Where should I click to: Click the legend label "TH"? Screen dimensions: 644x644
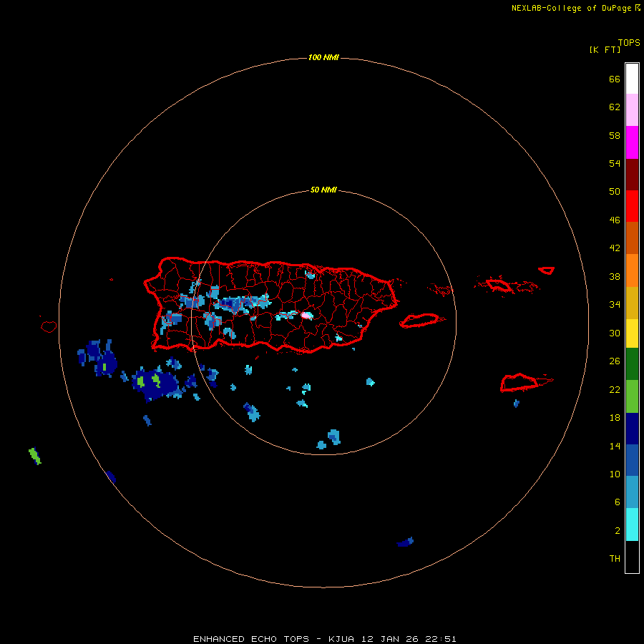pyautogui.click(x=615, y=559)
